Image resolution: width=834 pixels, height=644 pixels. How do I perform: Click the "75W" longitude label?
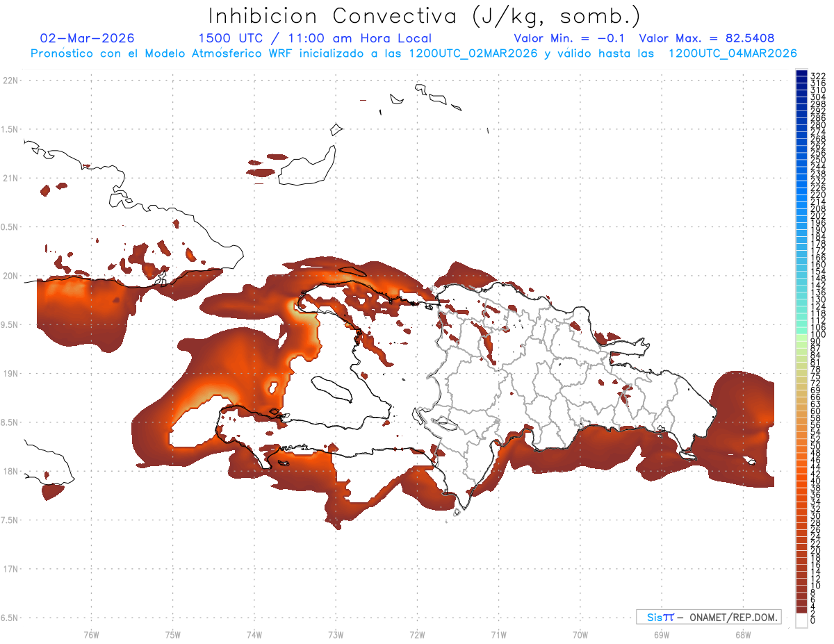coord(172,634)
